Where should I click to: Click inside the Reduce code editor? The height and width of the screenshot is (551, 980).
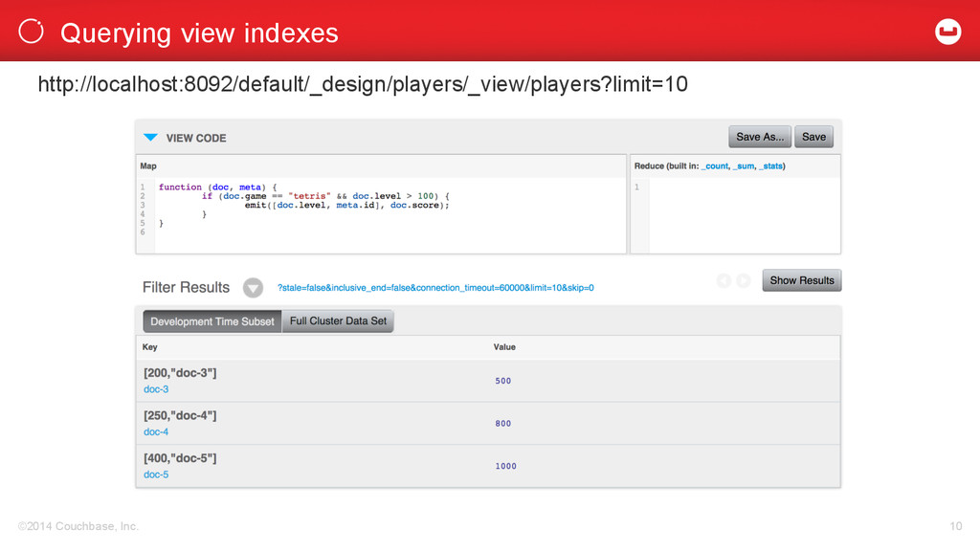(x=735, y=215)
